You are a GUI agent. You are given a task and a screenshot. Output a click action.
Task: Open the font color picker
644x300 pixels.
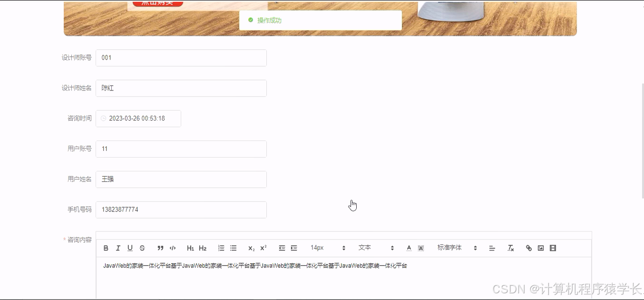(409, 248)
